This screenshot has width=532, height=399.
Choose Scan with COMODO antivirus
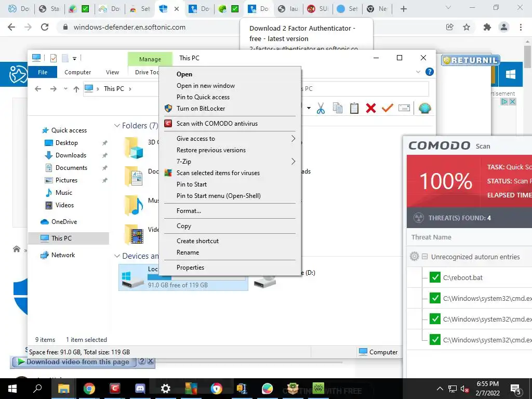pos(229,124)
